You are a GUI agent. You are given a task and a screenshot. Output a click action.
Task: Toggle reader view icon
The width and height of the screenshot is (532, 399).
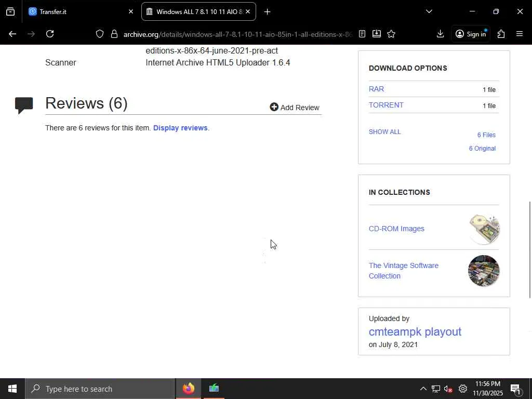362,34
